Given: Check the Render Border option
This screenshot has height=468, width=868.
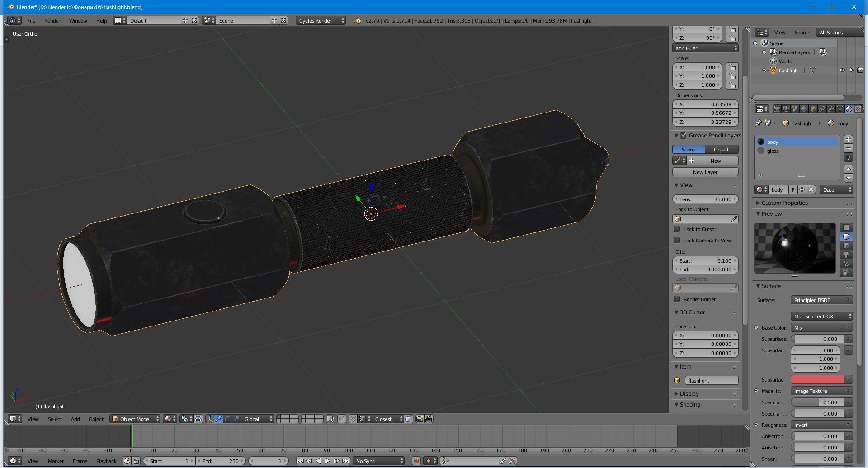Looking at the screenshot, I should [677, 299].
